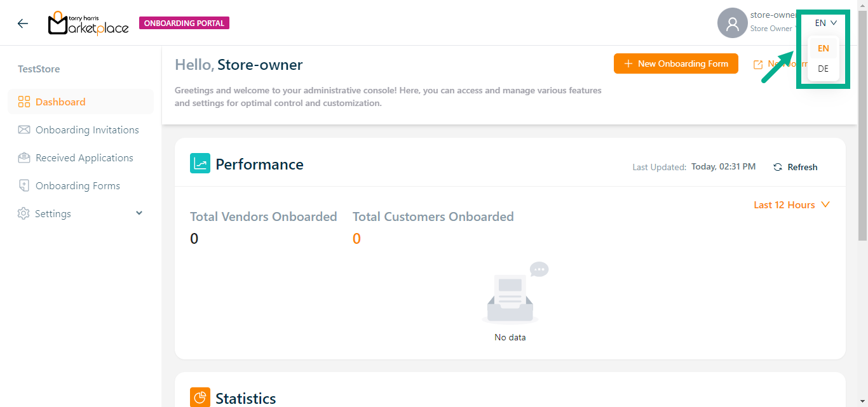Image resolution: width=868 pixels, height=407 pixels.
Task: Click the ONBOARDING PORTAL badge
Action: (184, 23)
